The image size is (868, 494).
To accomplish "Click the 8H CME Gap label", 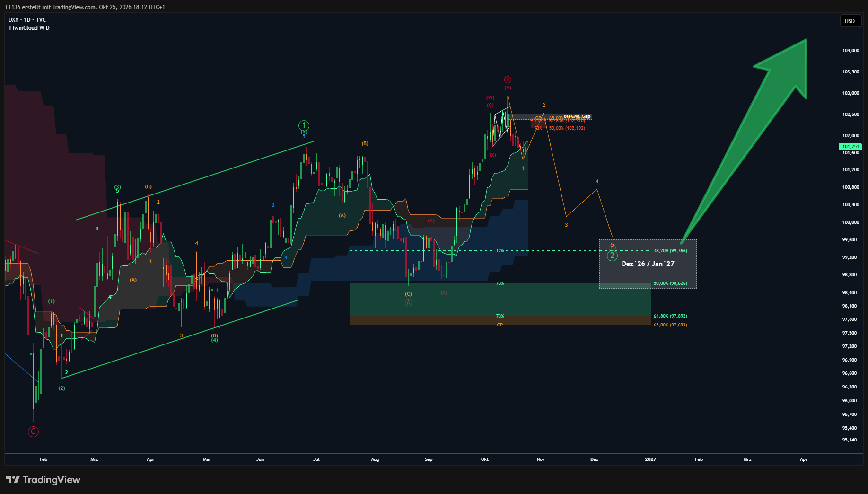I will (x=577, y=116).
